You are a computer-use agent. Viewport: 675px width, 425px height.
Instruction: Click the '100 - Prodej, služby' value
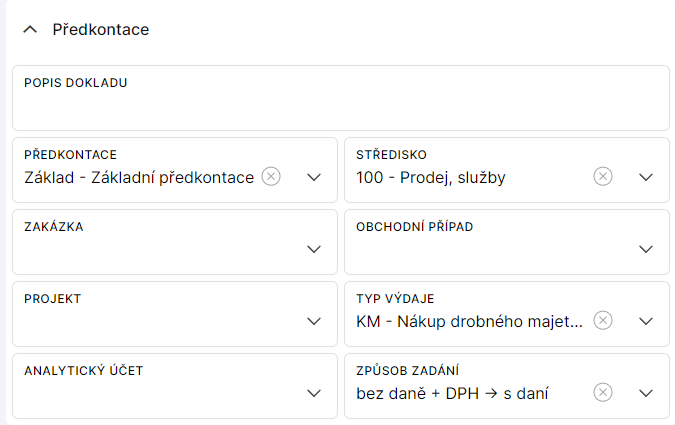[x=431, y=178]
